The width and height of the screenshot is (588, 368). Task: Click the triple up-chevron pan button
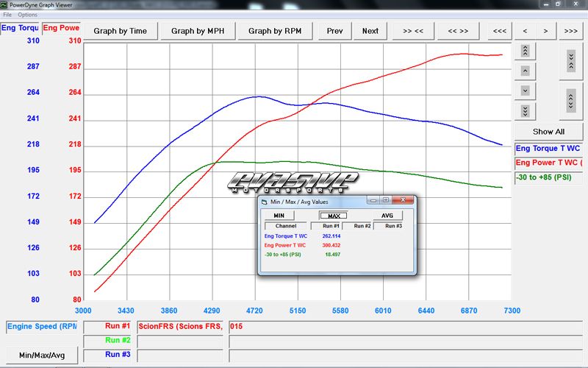pos(525,51)
